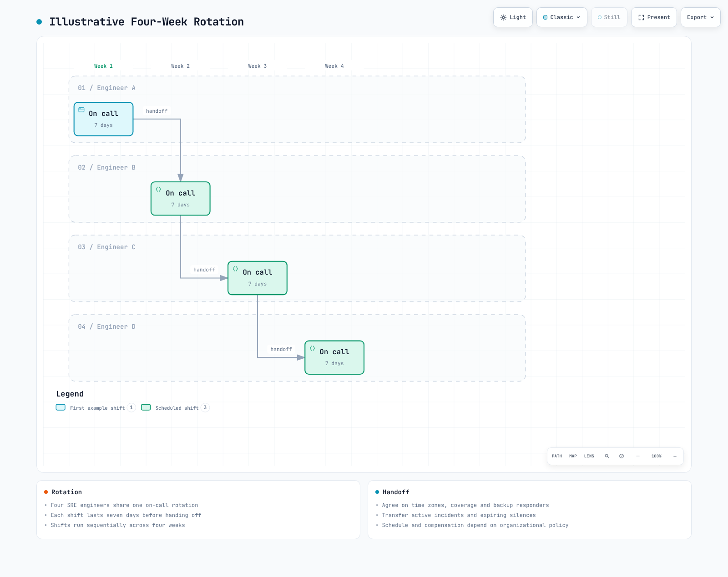
Task: Switch to MAP view mode
Action: point(573,456)
